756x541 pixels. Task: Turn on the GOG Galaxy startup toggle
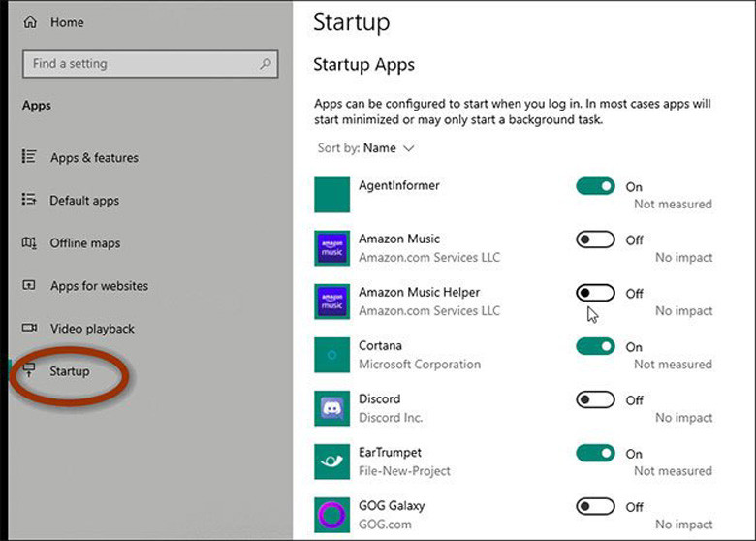tap(595, 506)
